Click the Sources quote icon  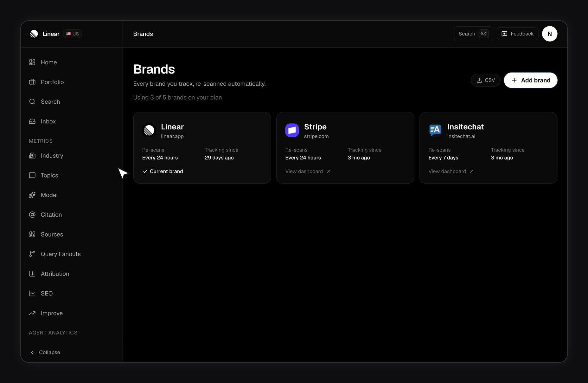pyautogui.click(x=32, y=234)
